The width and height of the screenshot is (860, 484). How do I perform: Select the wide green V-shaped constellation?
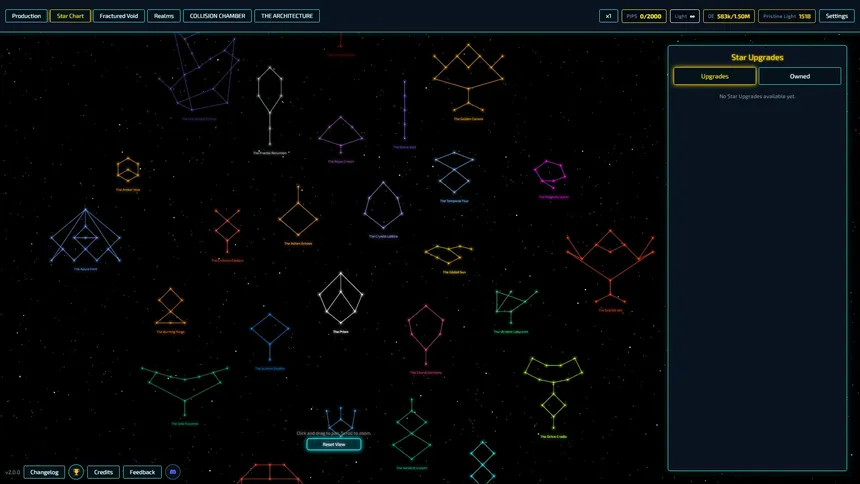point(185,390)
